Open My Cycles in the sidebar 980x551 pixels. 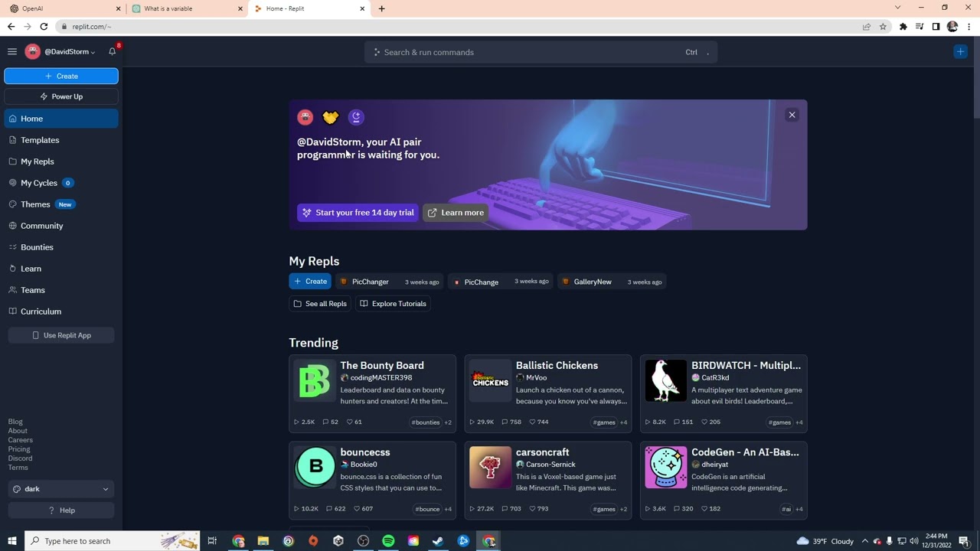tap(61, 183)
